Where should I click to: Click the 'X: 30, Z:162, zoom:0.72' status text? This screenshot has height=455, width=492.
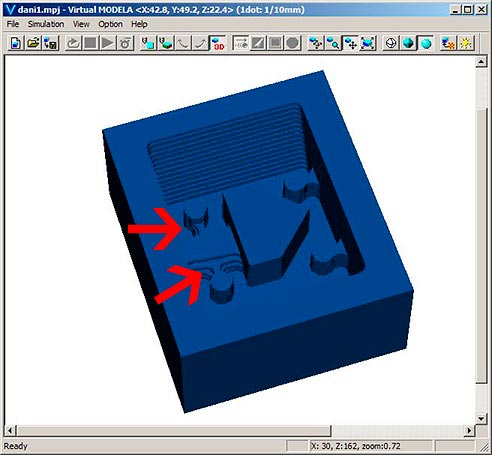point(355,446)
